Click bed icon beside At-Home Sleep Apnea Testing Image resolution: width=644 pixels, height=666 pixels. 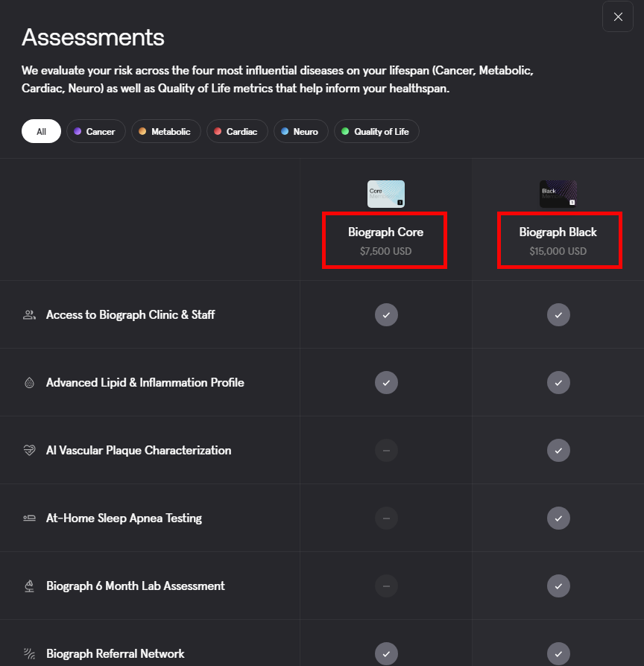tap(29, 518)
